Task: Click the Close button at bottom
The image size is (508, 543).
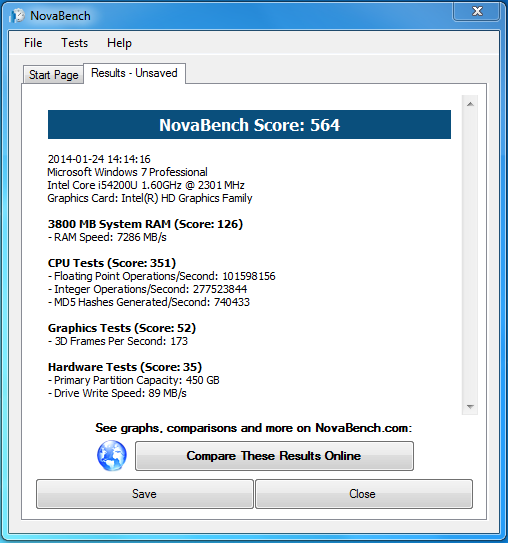Action: click(364, 494)
